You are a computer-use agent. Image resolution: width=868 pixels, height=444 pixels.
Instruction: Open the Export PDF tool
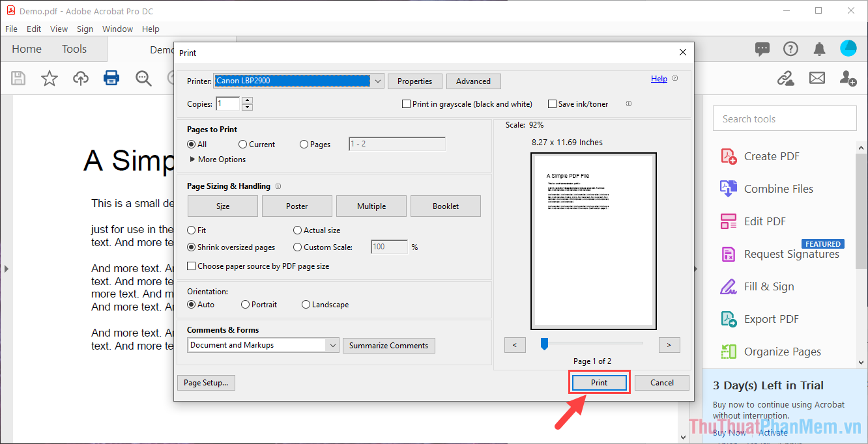(x=760, y=319)
